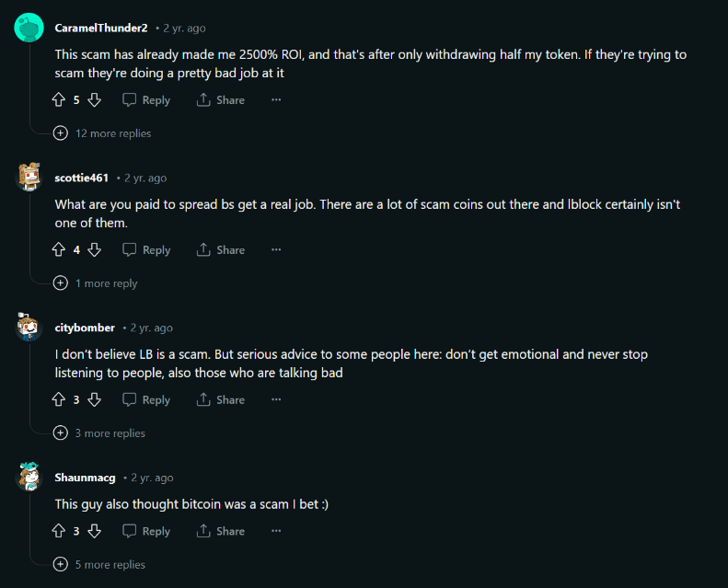Open the ellipsis menu on citybomber's comment

coord(276,399)
